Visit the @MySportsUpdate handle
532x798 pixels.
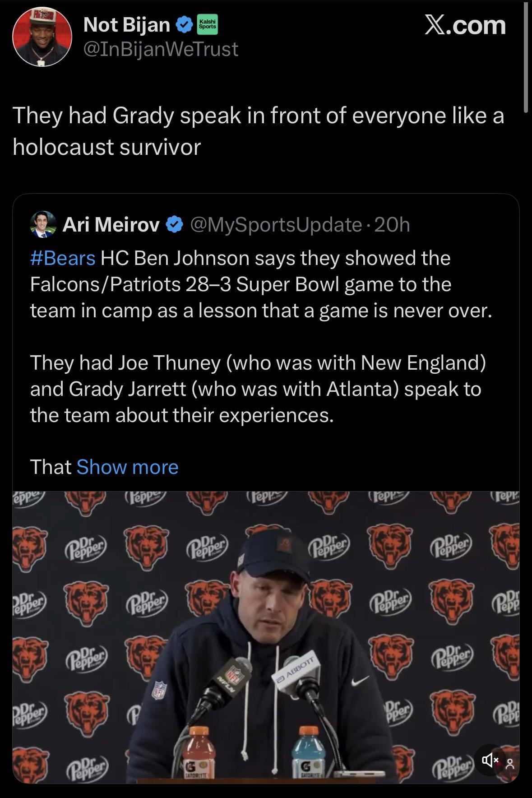(x=276, y=224)
